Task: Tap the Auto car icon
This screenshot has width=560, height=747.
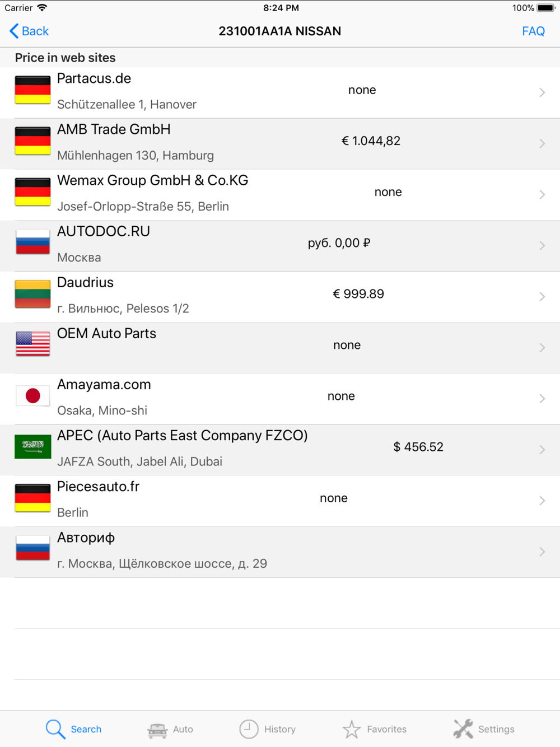Action: 157,730
